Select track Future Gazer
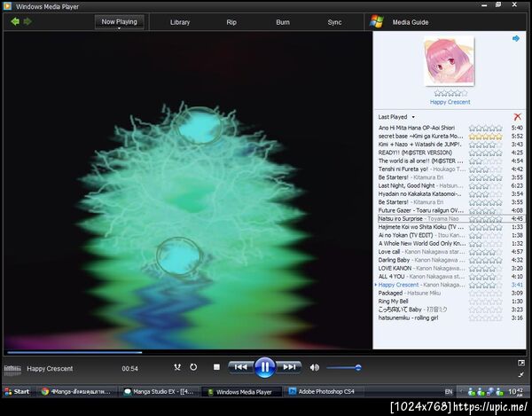This screenshot has height=416, width=532. [x=451, y=210]
